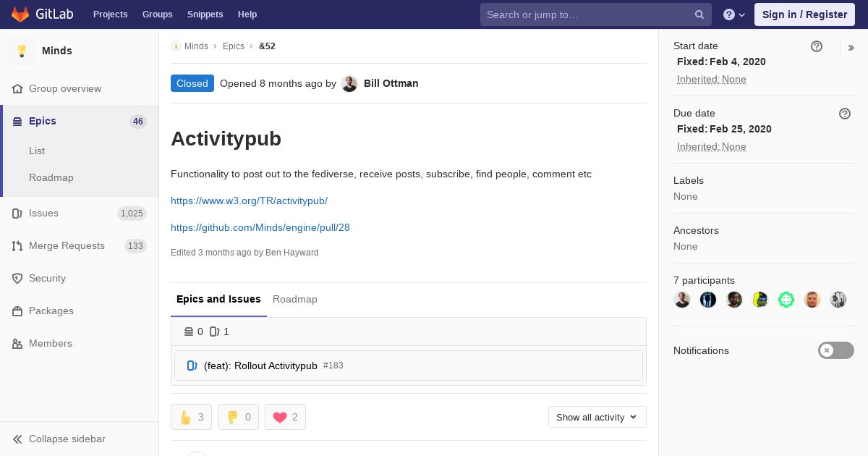This screenshot has height=456, width=868.
Task: Click the issue icon beside Rollout Activitypub
Action: click(x=192, y=366)
